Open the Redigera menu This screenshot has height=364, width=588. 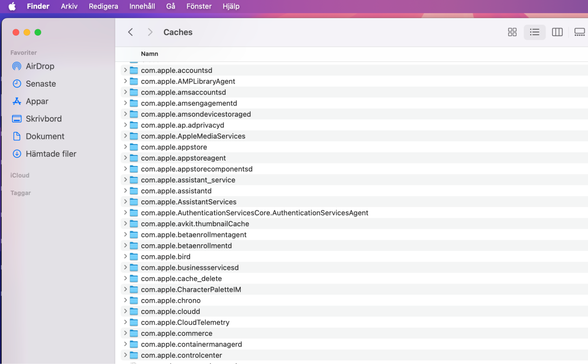pos(104,6)
